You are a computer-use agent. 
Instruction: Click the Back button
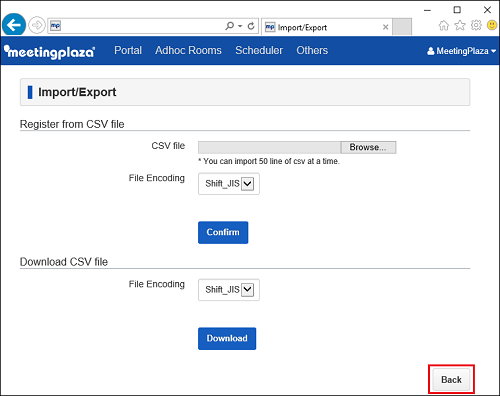pyautogui.click(x=451, y=380)
